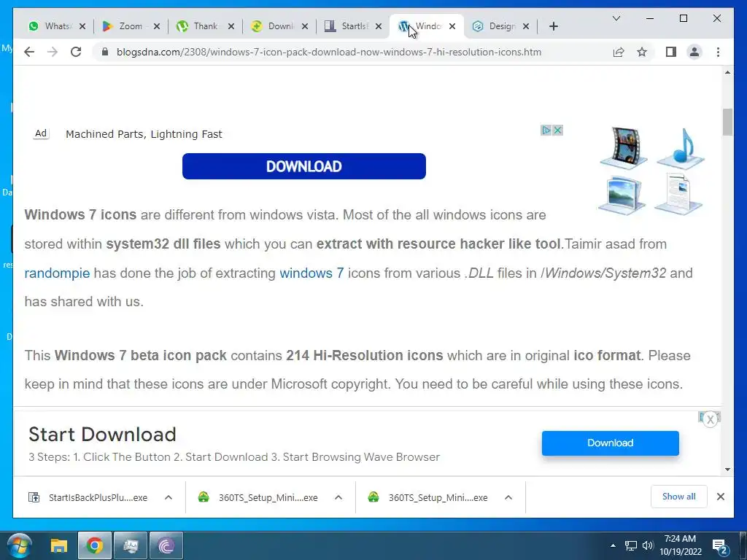Click the Machined Parts, Lightning Fast ad text
This screenshot has width=747, height=560.
coord(144,134)
